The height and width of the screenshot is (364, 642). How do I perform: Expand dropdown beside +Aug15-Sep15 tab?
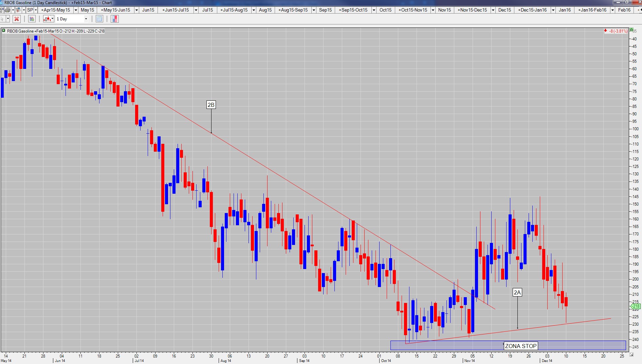tap(314, 10)
